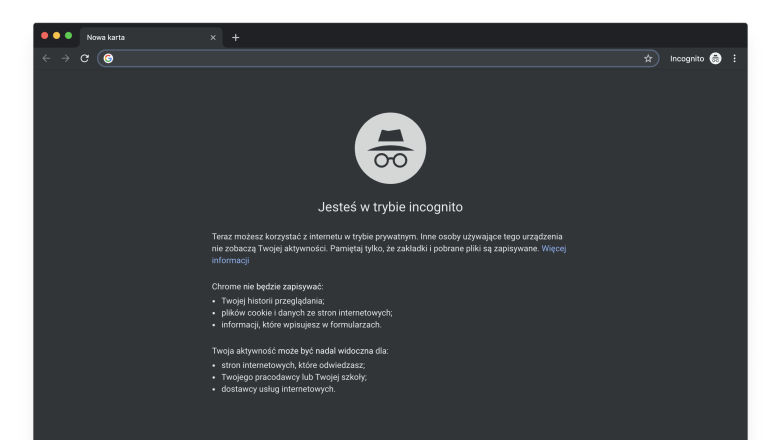Click text Chrome nie będzie zapisywać:
Viewport: 781px width, 440px height.
pos(267,287)
